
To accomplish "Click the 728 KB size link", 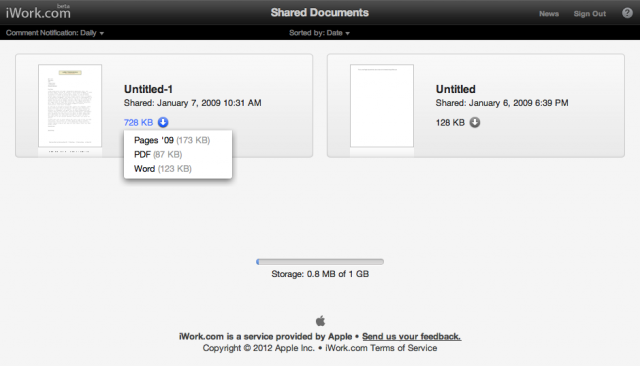I will pyautogui.click(x=138, y=122).
